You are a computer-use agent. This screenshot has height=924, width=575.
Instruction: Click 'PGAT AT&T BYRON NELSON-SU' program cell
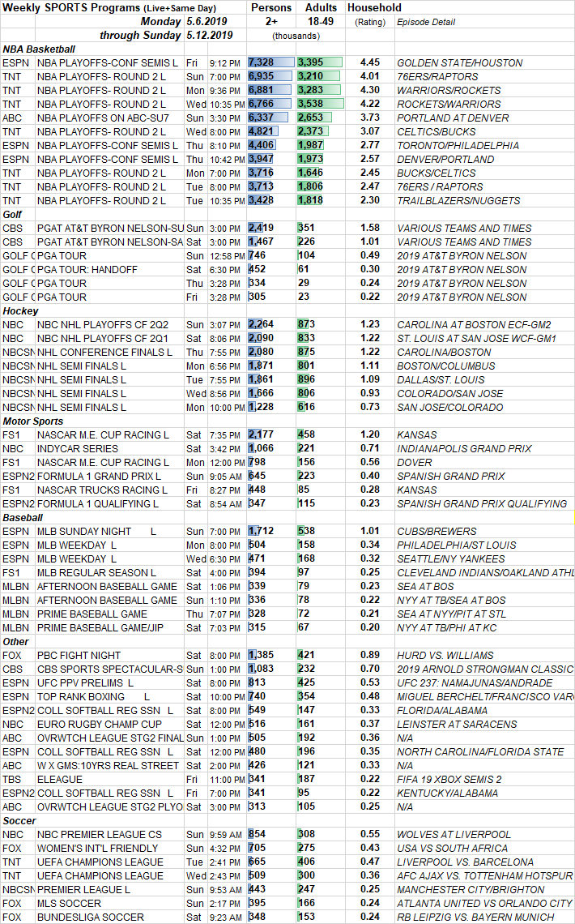[111, 228]
